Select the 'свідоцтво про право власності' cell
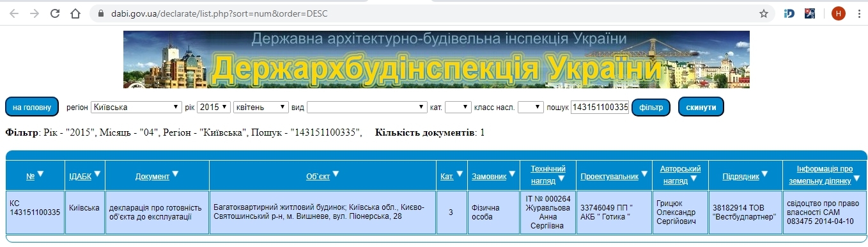The image size is (868, 247). [x=825, y=212]
